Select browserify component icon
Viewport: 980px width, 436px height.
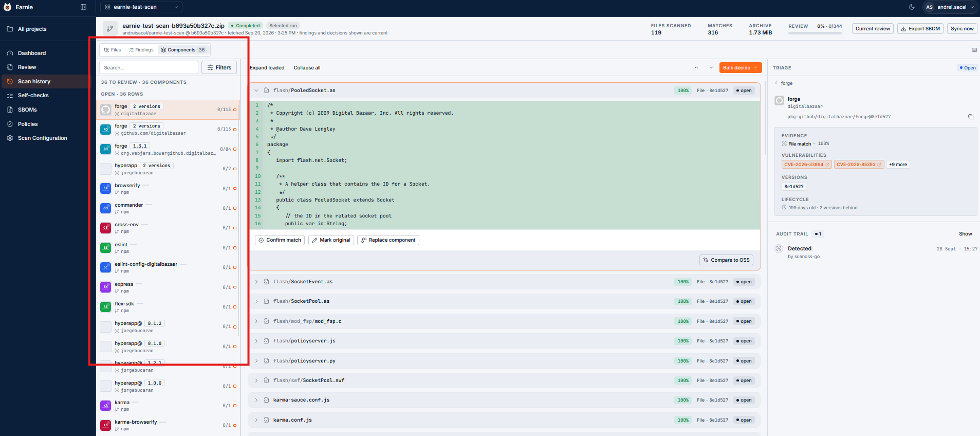coord(105,189)
